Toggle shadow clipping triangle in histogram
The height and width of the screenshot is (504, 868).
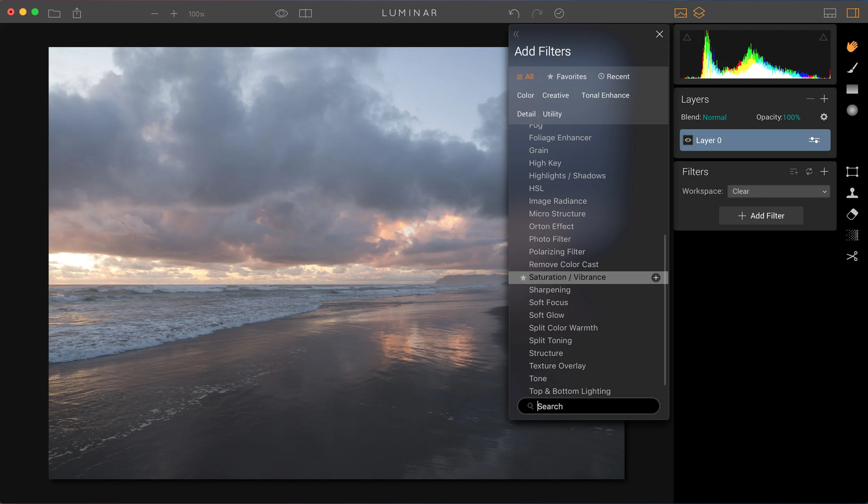[687, 37]
